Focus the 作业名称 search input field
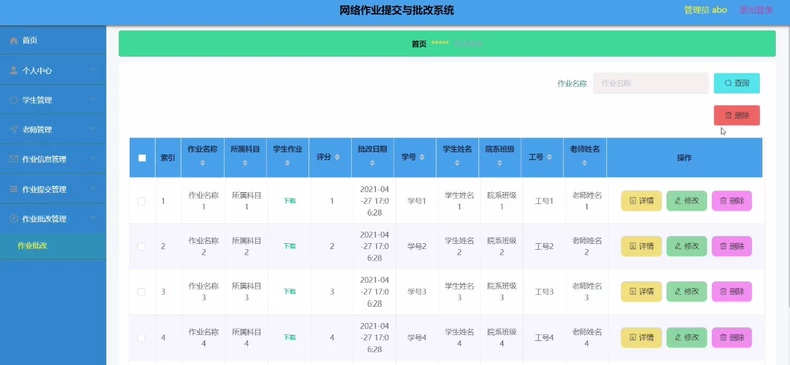Image resolution: width=790 pixels, height=365 pixels. 650,83
